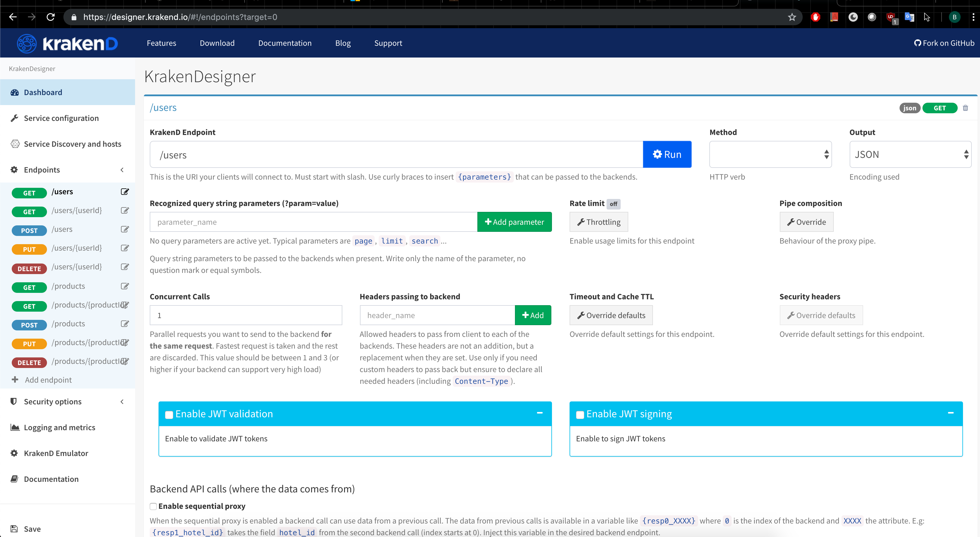This screenshot has height=537, width=980.
Task: Open top Documentation nav item
Action: pyautogui.click(x=285, y=43)
